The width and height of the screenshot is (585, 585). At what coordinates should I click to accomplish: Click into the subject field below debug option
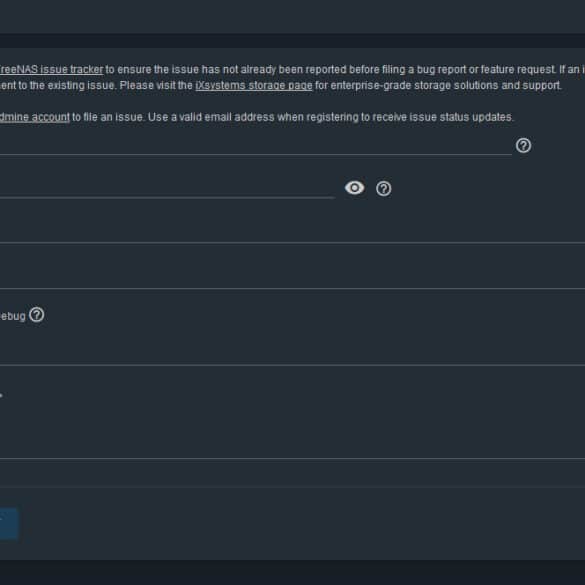[x=292, y=354]
